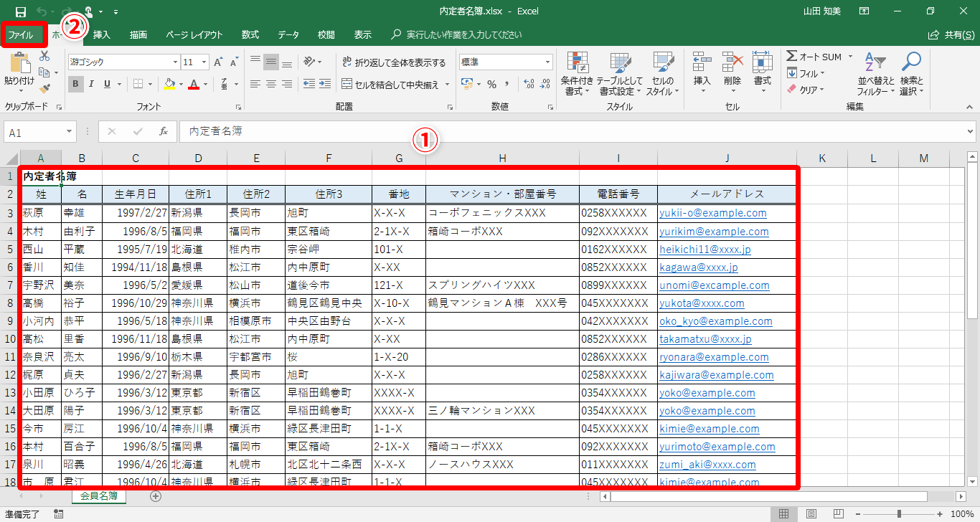Collapse the ribbon with the arrow button
The width and height of the screenshot is (980, 522).
coord(970,107)
